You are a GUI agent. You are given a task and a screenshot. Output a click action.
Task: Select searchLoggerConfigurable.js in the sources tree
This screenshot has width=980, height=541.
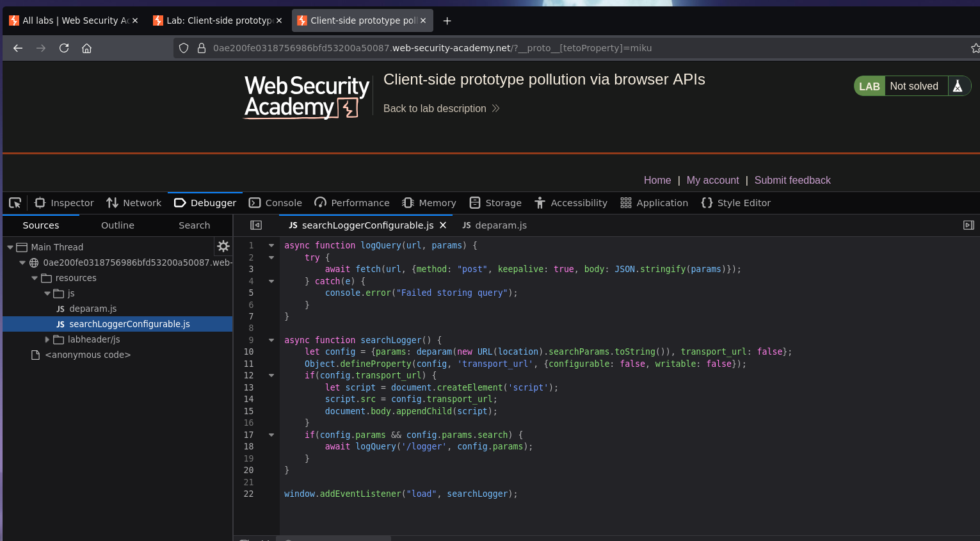pyautogui.click(x=117, y=324)
